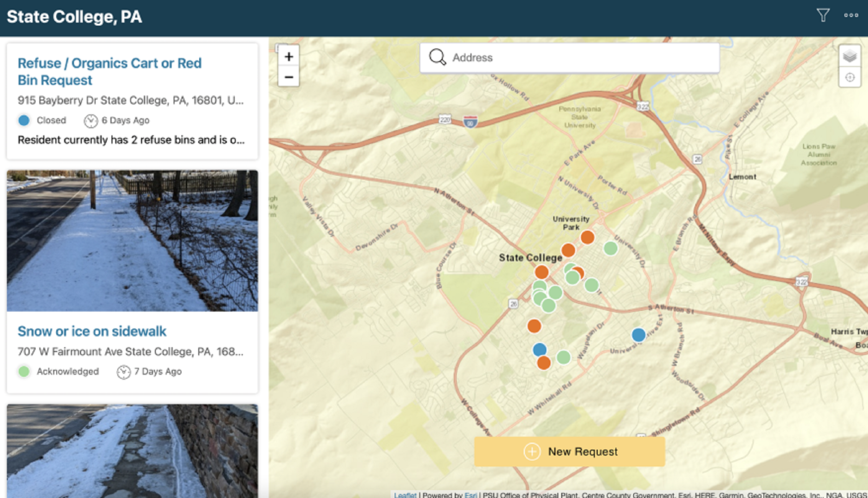Click the State College, PA header title

pos(74,17)
